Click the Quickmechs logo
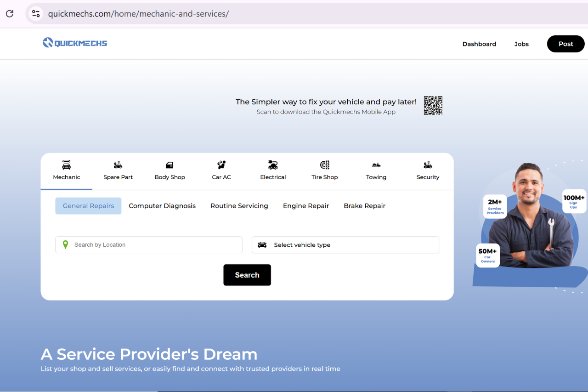Image resolution: width=588 pixels, height=392 pixels. 75,43
